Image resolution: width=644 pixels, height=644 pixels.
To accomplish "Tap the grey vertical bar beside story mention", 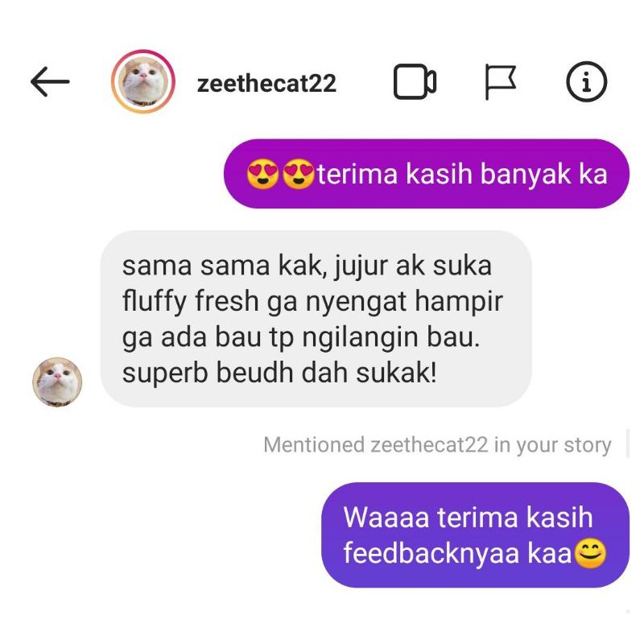I will click(x=628, y=443).
